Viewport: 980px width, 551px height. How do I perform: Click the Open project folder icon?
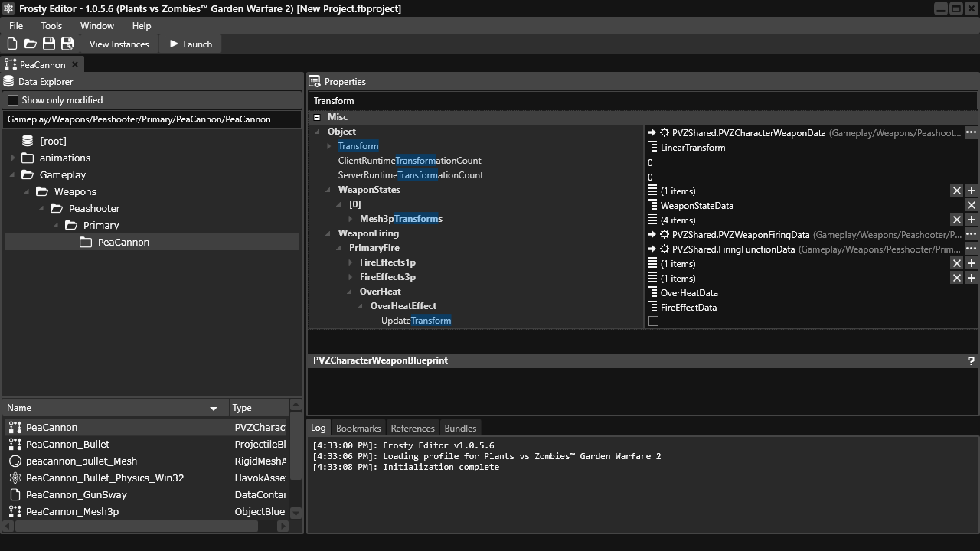[31, 44]
